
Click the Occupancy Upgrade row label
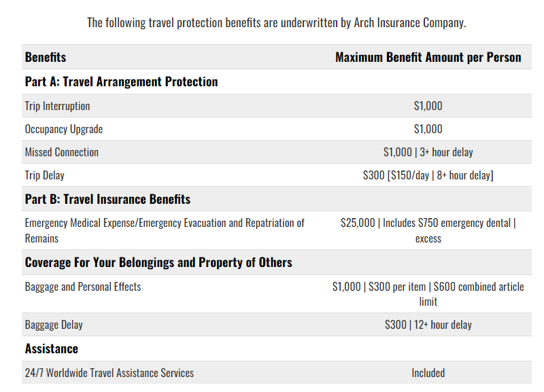pyautogui.click(x=64, y=129)
